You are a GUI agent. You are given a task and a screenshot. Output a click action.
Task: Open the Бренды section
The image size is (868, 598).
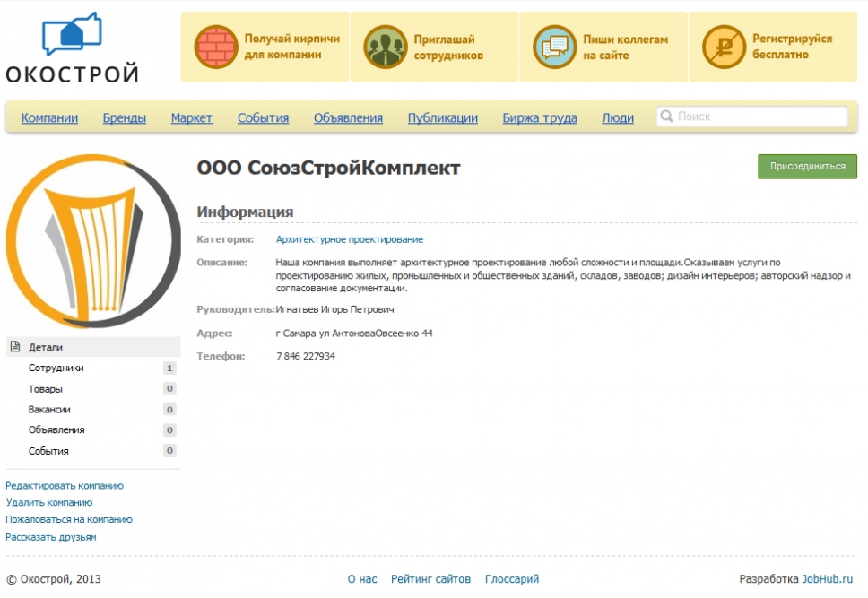click(125, 117)
